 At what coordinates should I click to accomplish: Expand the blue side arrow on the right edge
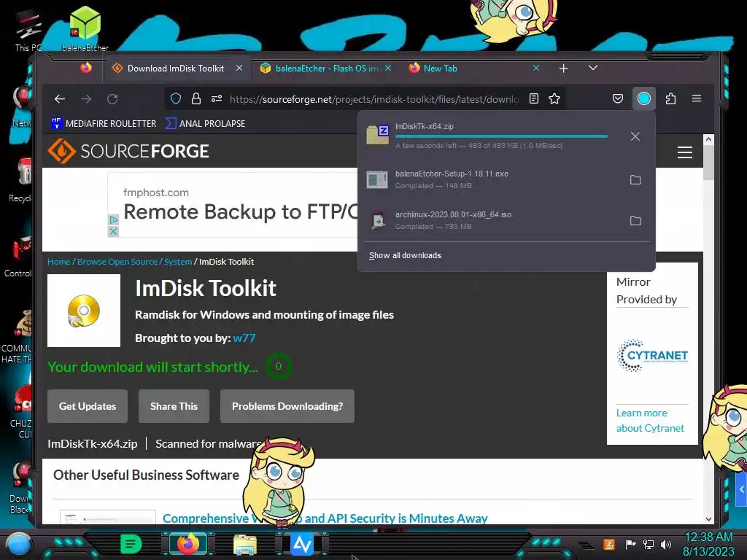pos(741,489)
